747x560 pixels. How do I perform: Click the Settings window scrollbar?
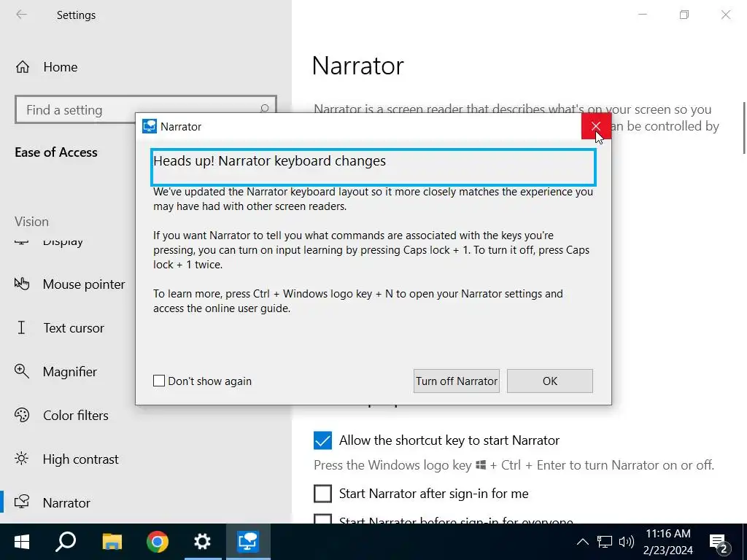[x=744, y=128]
